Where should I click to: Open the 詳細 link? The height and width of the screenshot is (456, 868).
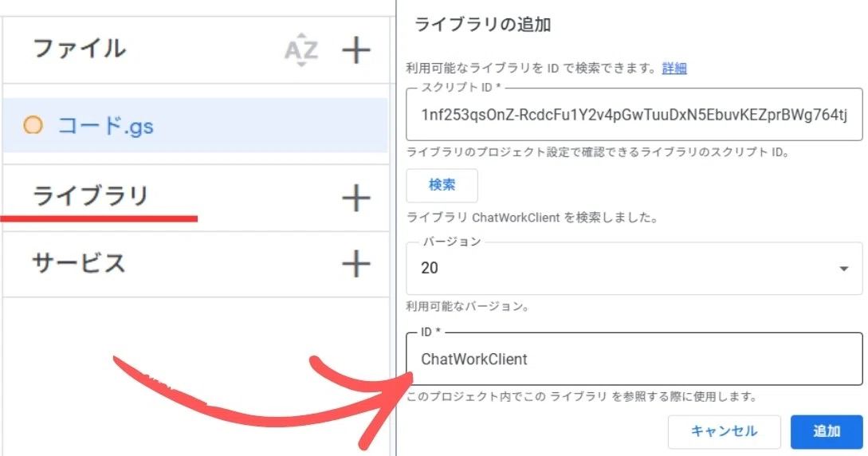(x=674, y=69)
